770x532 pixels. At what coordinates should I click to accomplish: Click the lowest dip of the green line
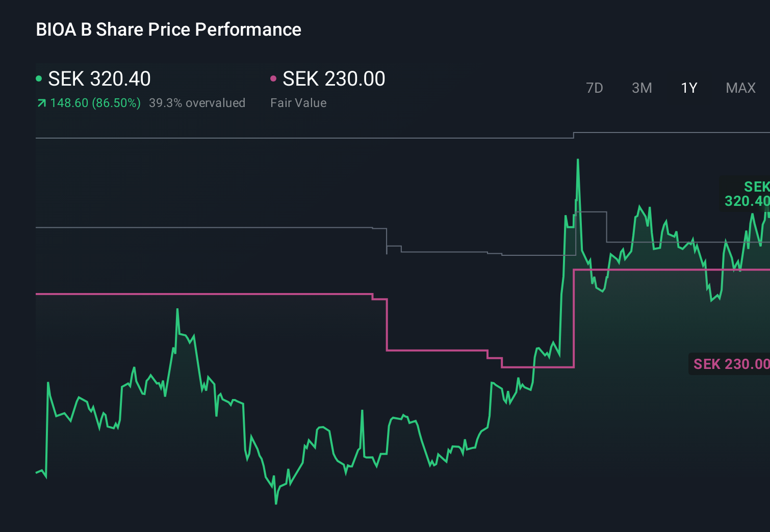point(275,503)
